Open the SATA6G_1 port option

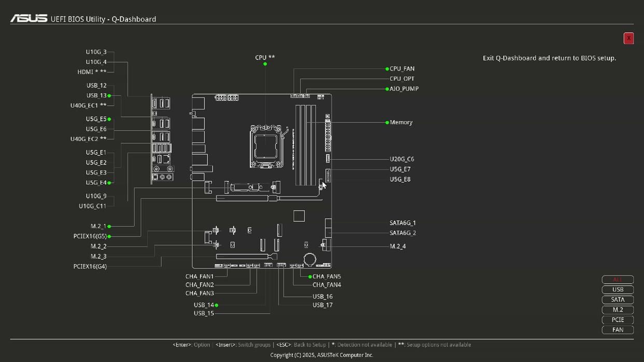click(402, 223)
